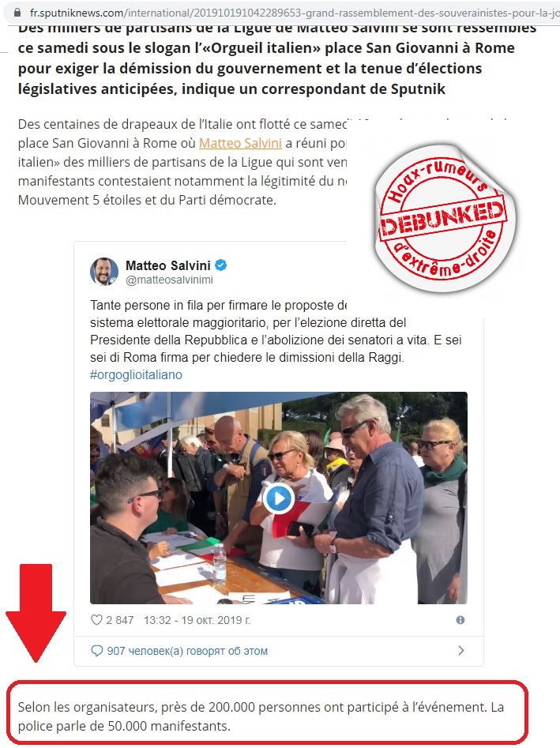The width and height of the screenshot is (560, 748).
Task: Expand conversation with the right chevron
Action: click(460, 650)
